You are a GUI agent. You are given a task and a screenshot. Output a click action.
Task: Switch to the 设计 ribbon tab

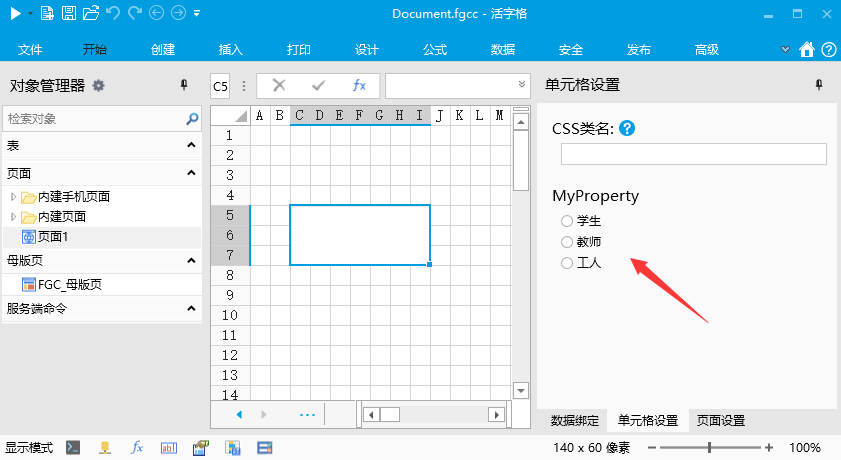[367, 49]
